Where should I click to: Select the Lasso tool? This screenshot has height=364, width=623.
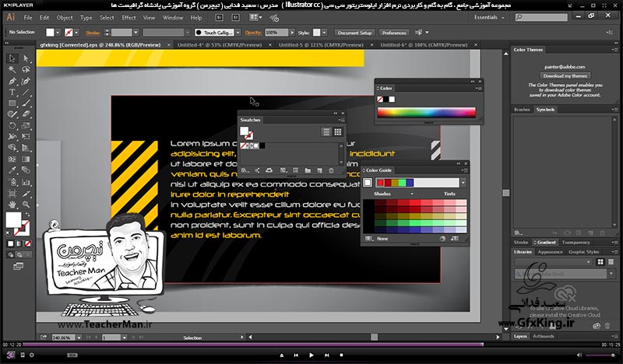[26, 70]
